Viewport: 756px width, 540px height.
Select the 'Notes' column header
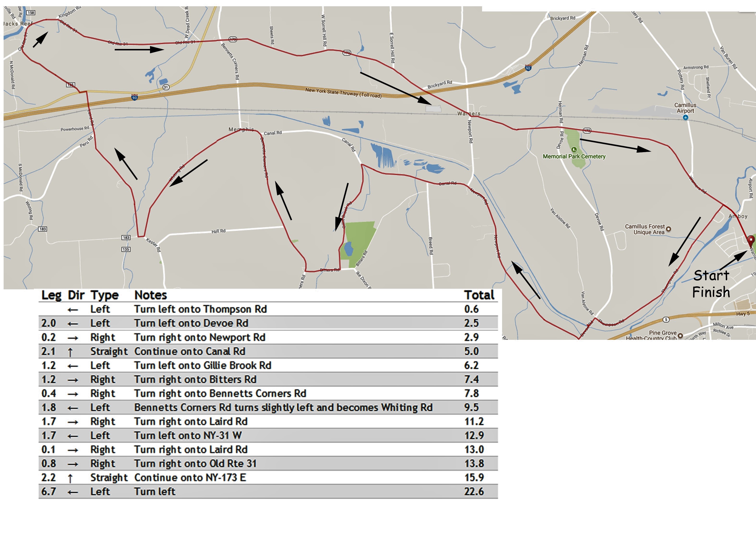150,295
